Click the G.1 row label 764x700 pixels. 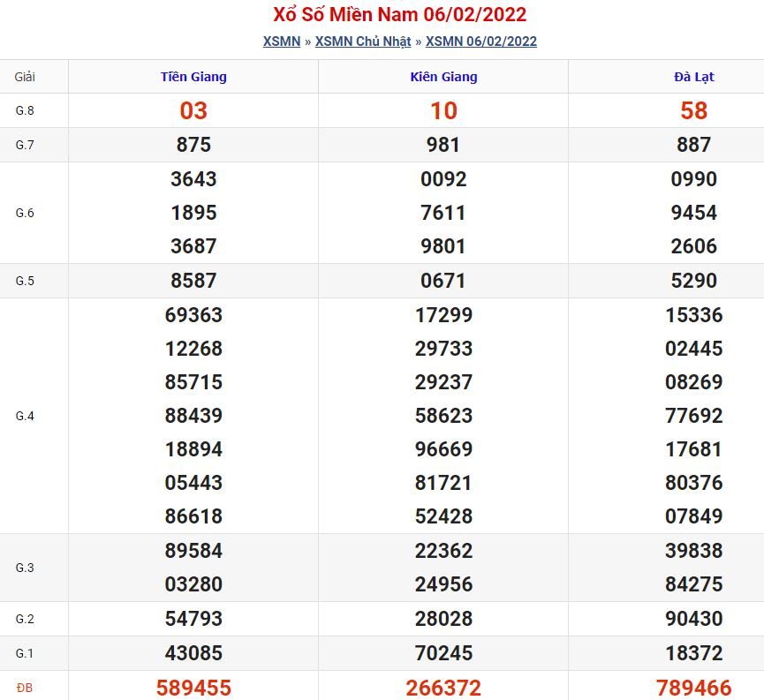(25, 653)
